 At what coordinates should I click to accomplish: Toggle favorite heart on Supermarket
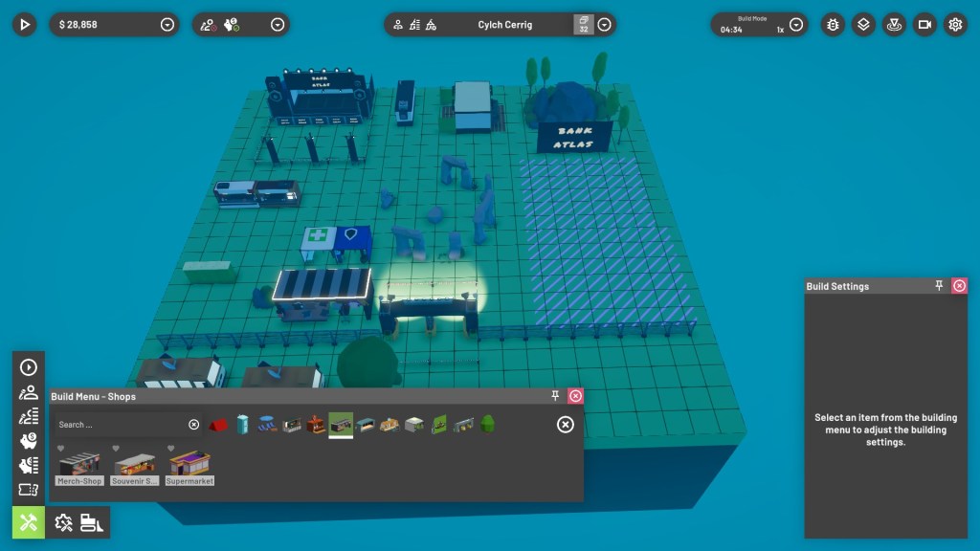pyautogui.click(x=171, y=448)
